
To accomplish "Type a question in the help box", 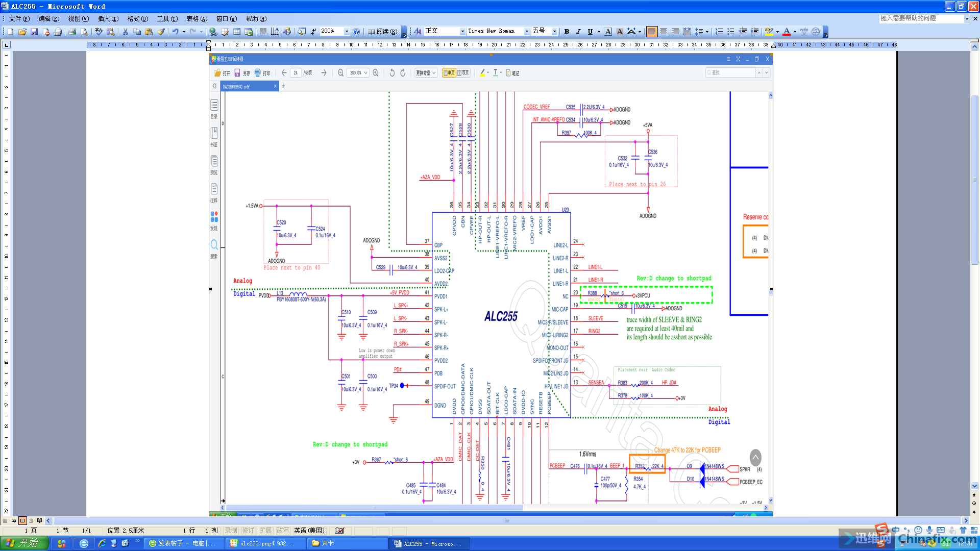I will coord(921,18).
